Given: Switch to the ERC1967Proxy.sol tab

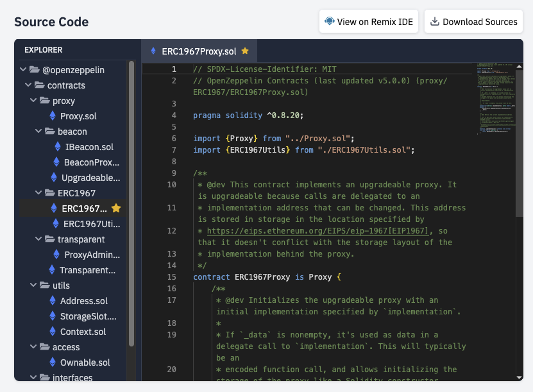Looking at the screenshot, I should click(193, 51).
